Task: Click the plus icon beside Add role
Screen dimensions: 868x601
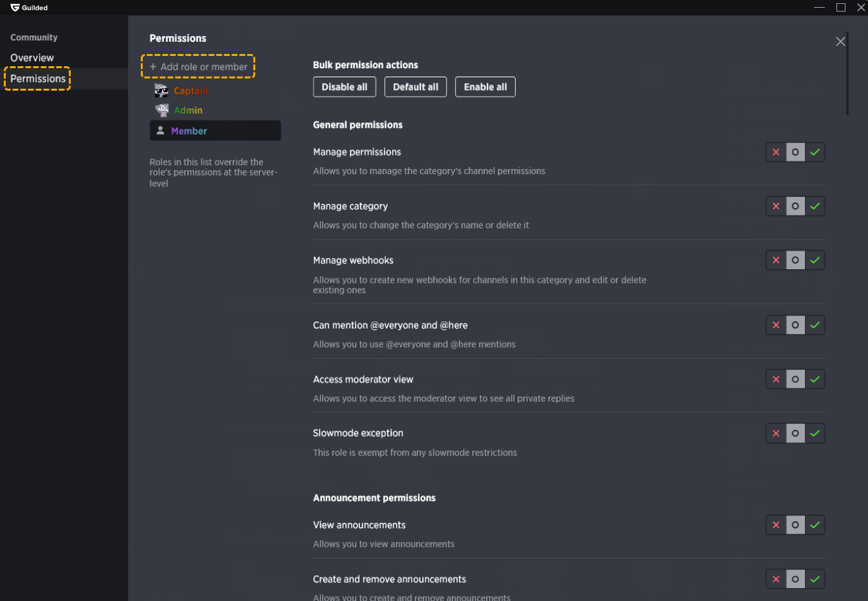Action: point(153,67)
